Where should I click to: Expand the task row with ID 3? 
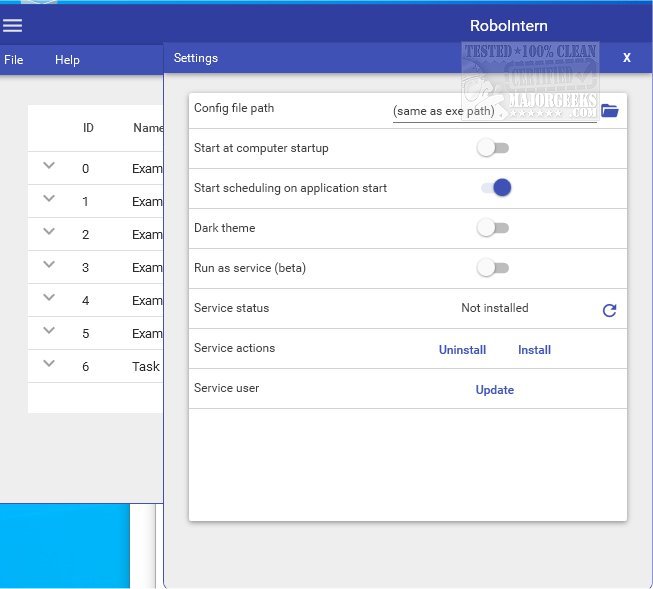click(x=48, y=265)
